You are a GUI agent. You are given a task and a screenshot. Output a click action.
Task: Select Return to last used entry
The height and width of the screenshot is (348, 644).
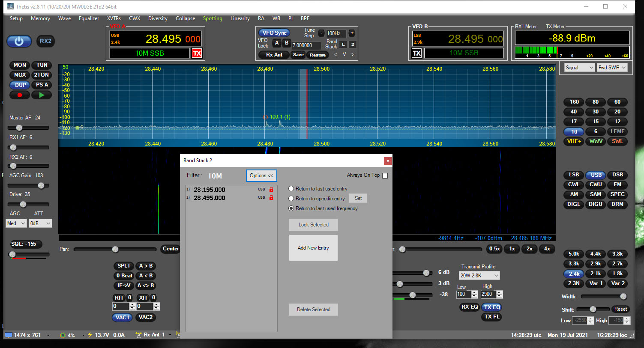click(291, 189)
